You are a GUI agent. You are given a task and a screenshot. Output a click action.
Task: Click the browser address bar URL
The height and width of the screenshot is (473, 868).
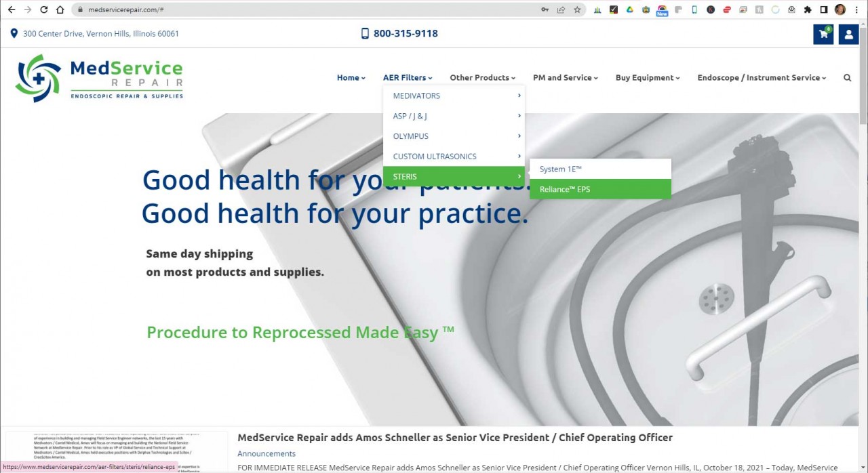(x=126, y=10)
